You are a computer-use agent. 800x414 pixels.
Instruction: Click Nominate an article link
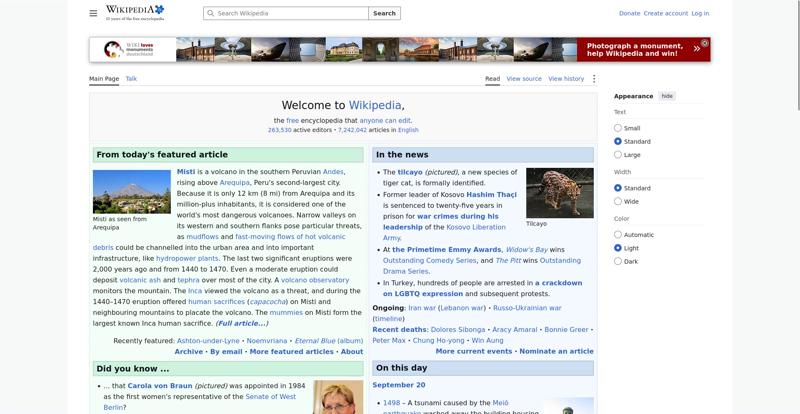[x=557, y=352]
